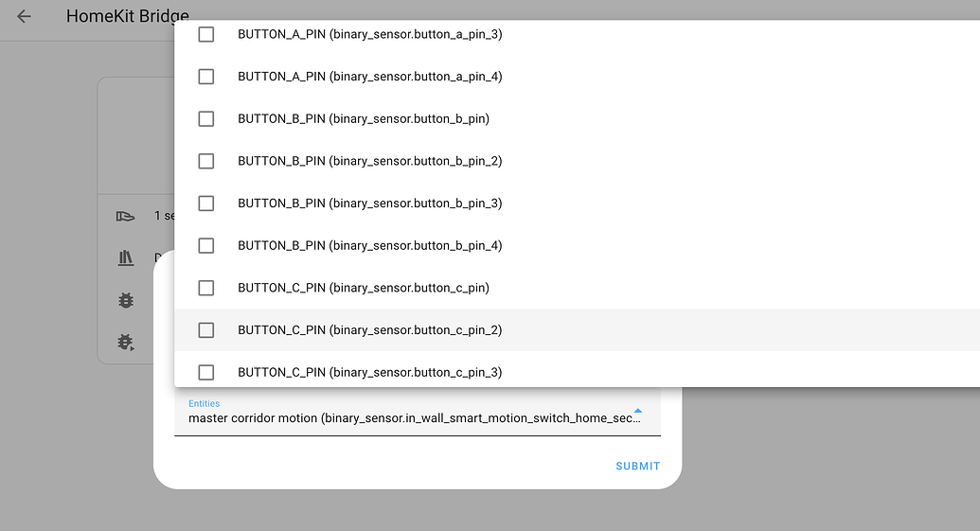Toggle checkbox for button_c_pin
Viewport: 980px width, 531px height.
(x=206, y=288)
